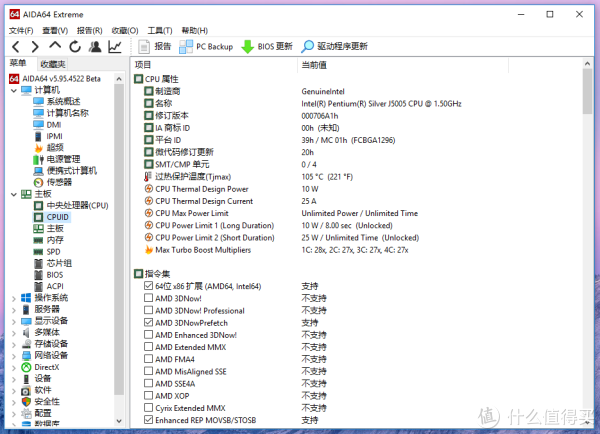Image resolution: width=600 pixels, height=434 pixels.
Task: Select SPD in the tree
Action: (47, 252)
